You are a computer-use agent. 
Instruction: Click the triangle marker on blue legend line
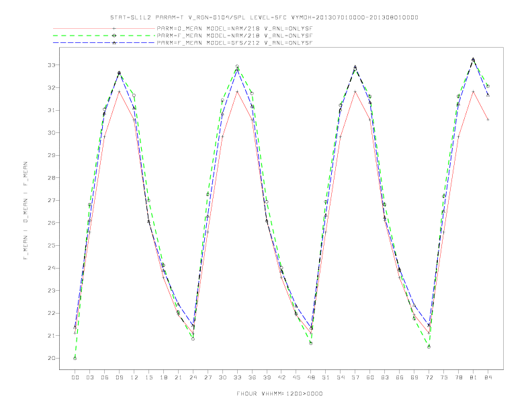click(x=114, y=43)
